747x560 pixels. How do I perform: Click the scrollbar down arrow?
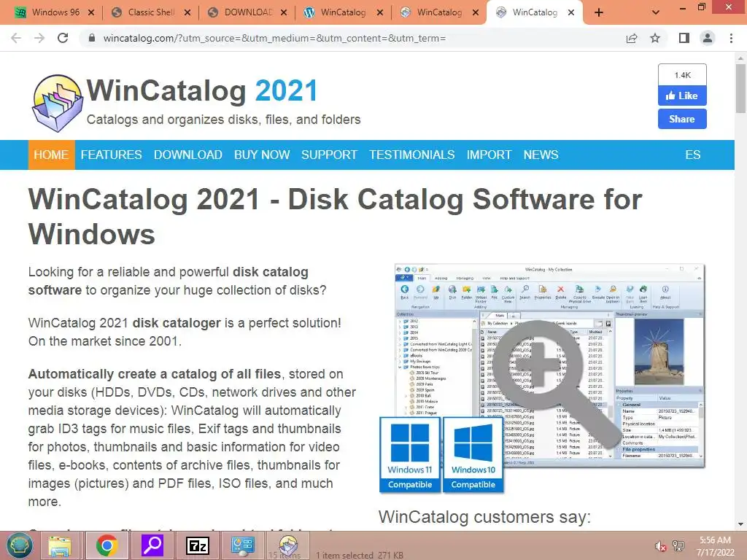click(x=740, y=525)
